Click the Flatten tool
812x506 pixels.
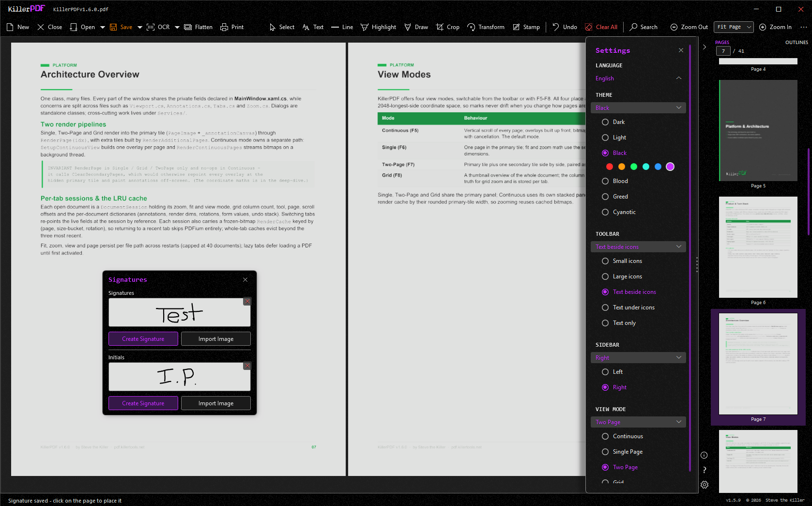[199, 27]
